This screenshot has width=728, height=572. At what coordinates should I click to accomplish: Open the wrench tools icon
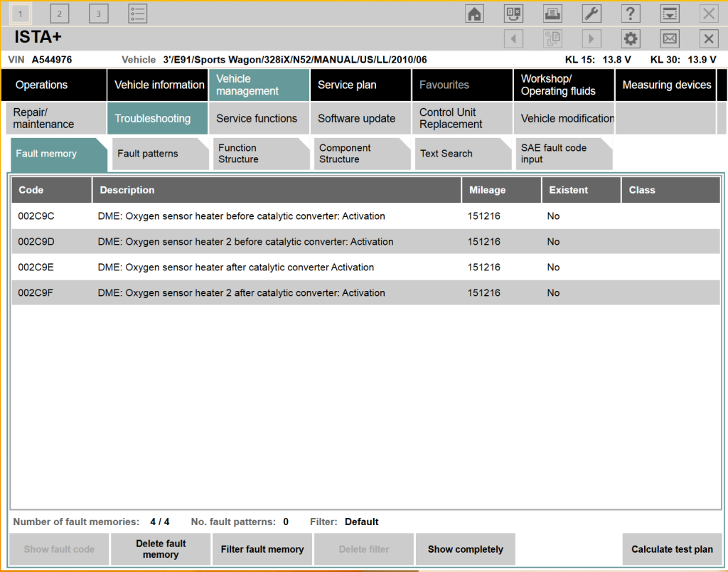[x=591, y=14]
